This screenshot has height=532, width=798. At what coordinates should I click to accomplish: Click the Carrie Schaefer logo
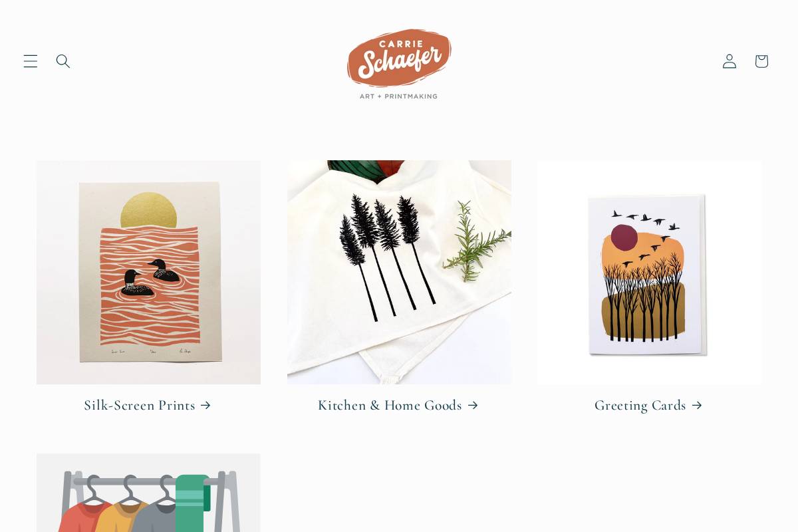point(399,64)
